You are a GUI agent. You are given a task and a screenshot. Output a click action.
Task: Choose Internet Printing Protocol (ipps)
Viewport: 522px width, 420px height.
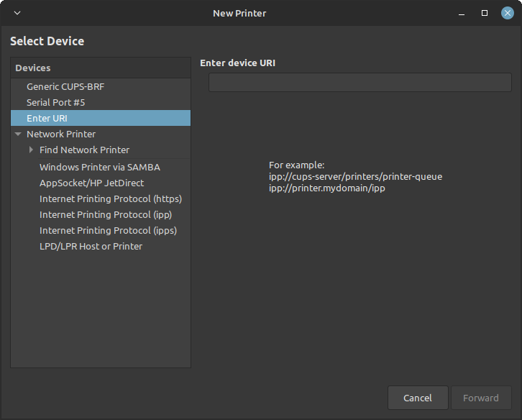click(x=108, y=230)
